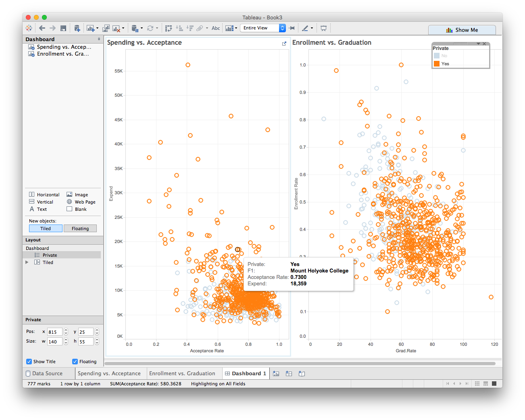Image resolution: width=525 pixels, height=420 pixels.
Task: Go to sheet from Spending vs. Acceptance
Action: (284, 44)
